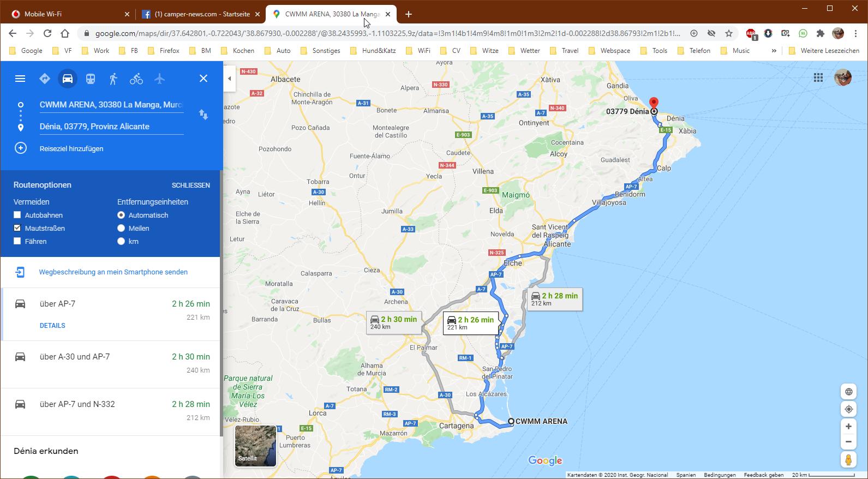This screenshot has height=479, width=868.
Task: Open Street View pegman
Action: coord(848,460)
